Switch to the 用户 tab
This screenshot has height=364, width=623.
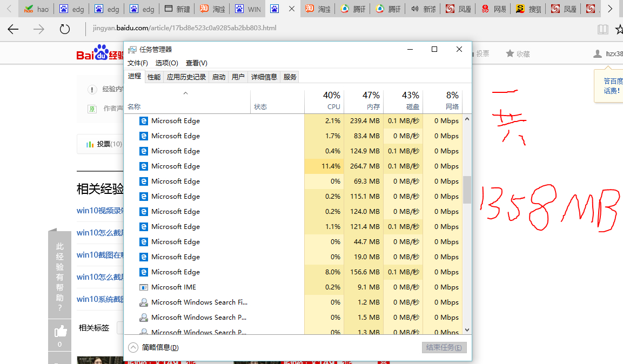[x=238, y=77]
